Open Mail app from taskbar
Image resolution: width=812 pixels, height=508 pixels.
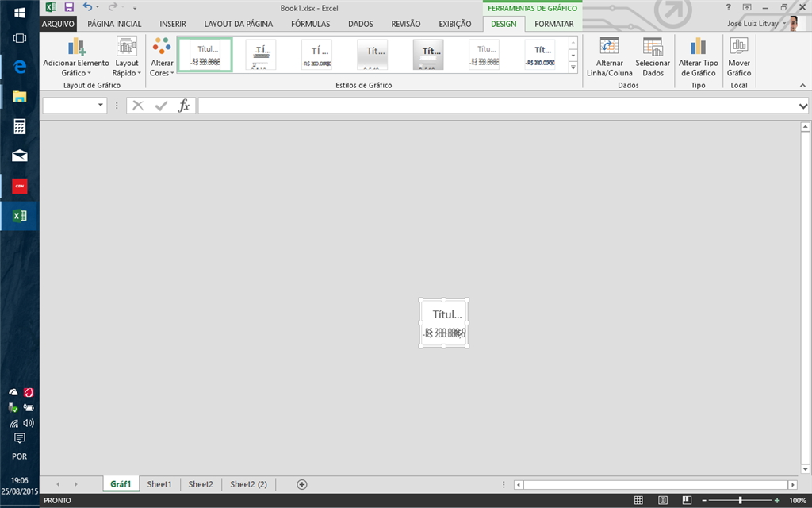(x=20, y=156)
